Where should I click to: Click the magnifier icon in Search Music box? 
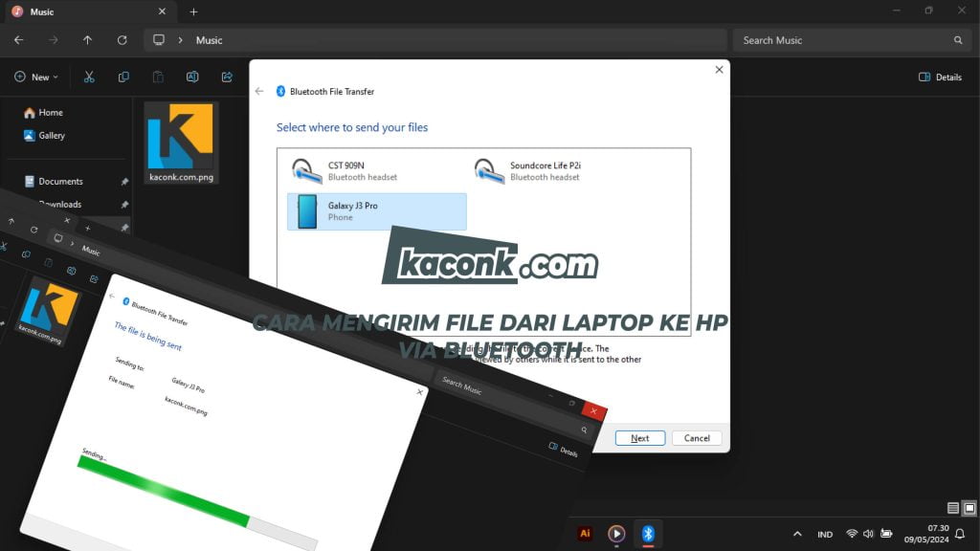(958, 40)
